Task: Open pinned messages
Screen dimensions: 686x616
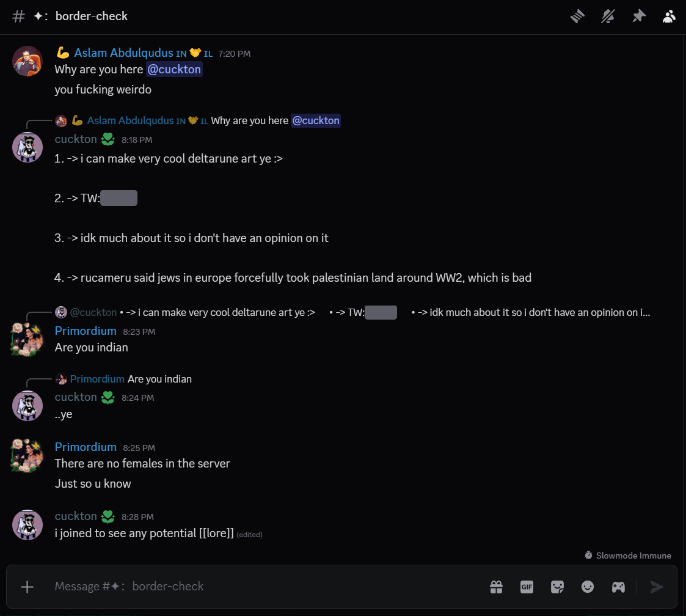Action: [x=638, y=16]
